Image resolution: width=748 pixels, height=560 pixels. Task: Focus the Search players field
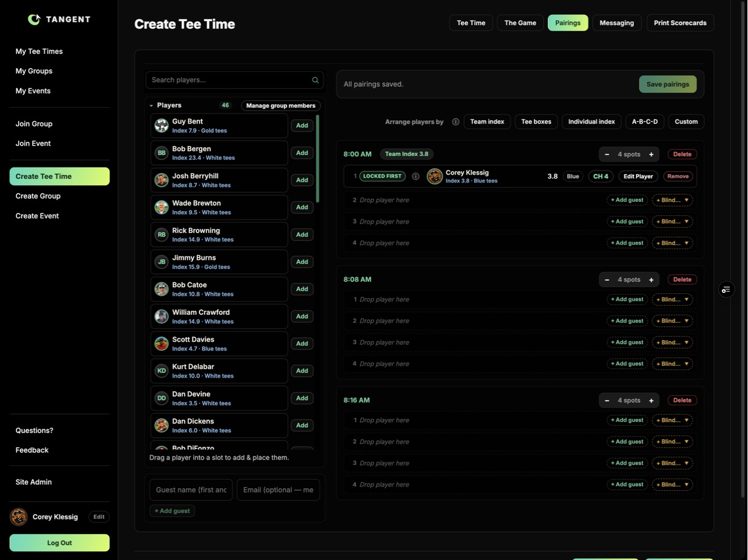[235, 80]
